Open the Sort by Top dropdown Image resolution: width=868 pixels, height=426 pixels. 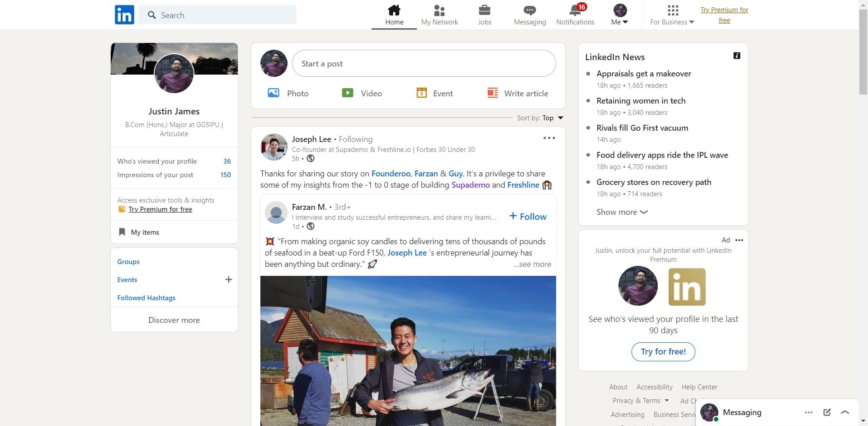point(540,118)
